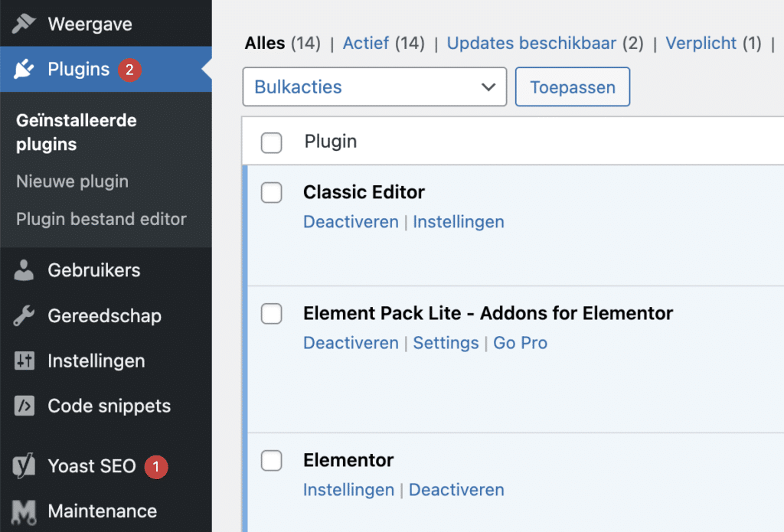Click Deactiveren under Classic Editor
Viewport: 784px width, 532px height.
point(351,221)
